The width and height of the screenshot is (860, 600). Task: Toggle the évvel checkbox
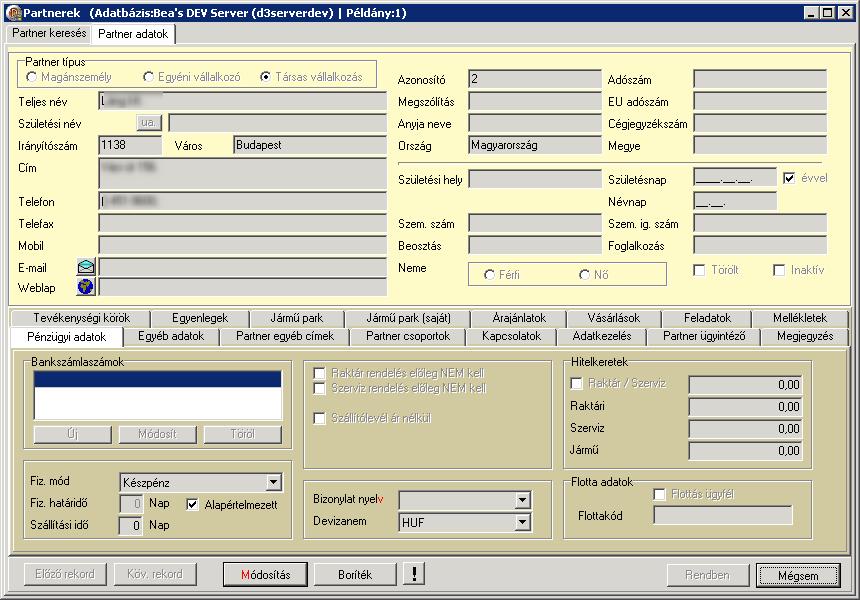(789, 178)
